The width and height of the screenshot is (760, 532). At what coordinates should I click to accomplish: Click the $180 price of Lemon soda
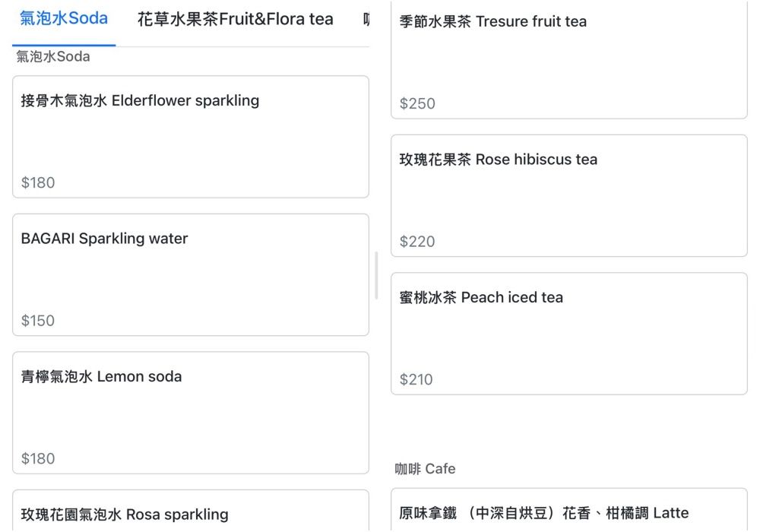[x=38, y=458]
